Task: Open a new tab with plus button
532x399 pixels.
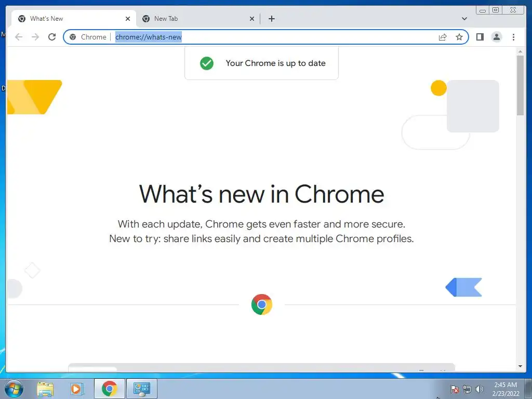Action: tap(271, 19)
